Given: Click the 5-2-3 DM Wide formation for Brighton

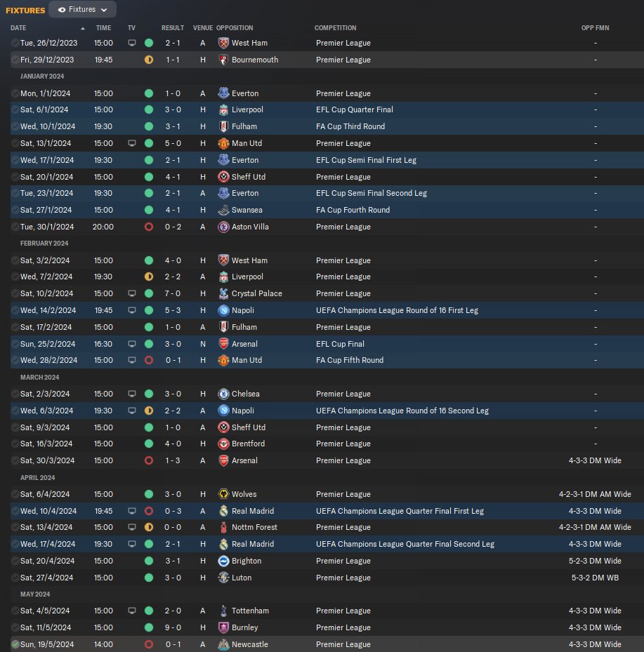Looking at the screenshot, I should (595, 561).
